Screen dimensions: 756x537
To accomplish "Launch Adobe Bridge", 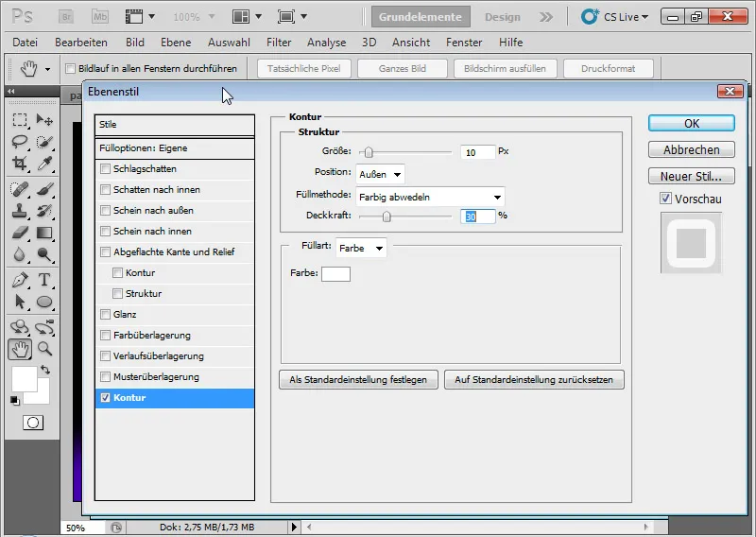I will [66, 17].
